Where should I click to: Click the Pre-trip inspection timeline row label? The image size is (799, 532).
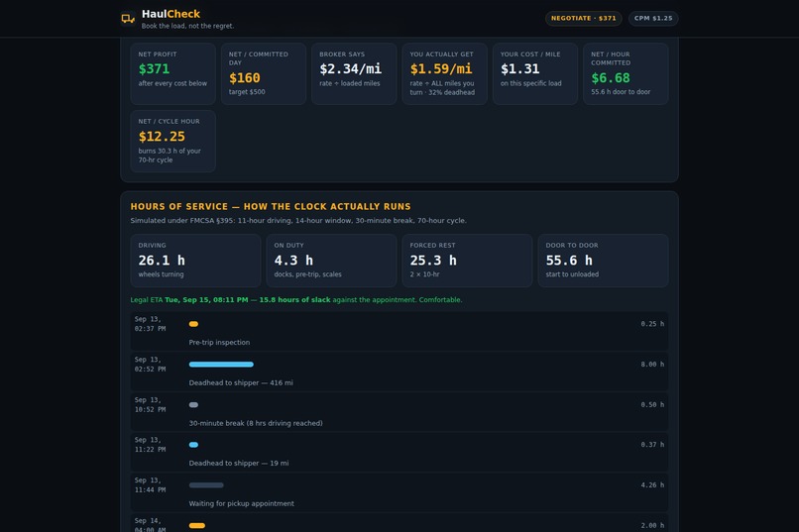[x=219, y=343]
